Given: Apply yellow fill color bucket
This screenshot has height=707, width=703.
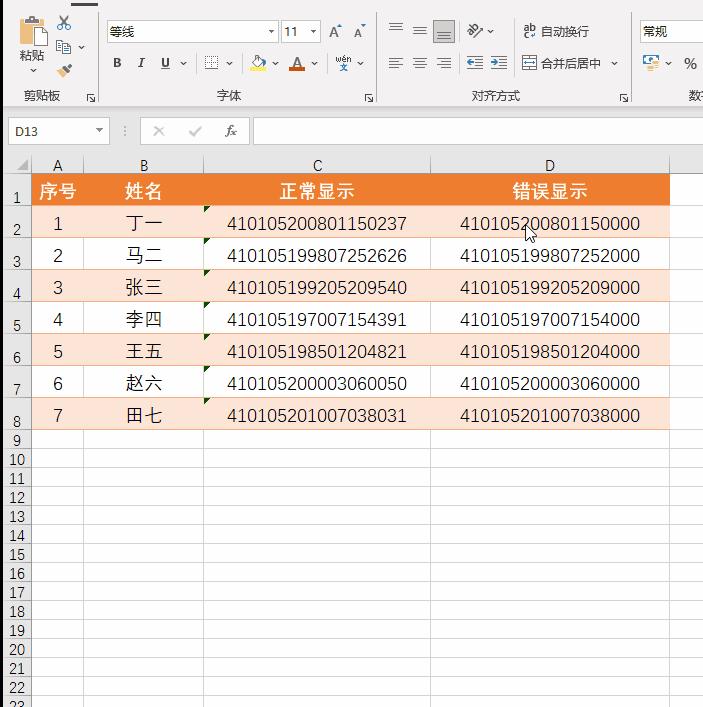Looking at the screenshot, I should pos(258,63).
